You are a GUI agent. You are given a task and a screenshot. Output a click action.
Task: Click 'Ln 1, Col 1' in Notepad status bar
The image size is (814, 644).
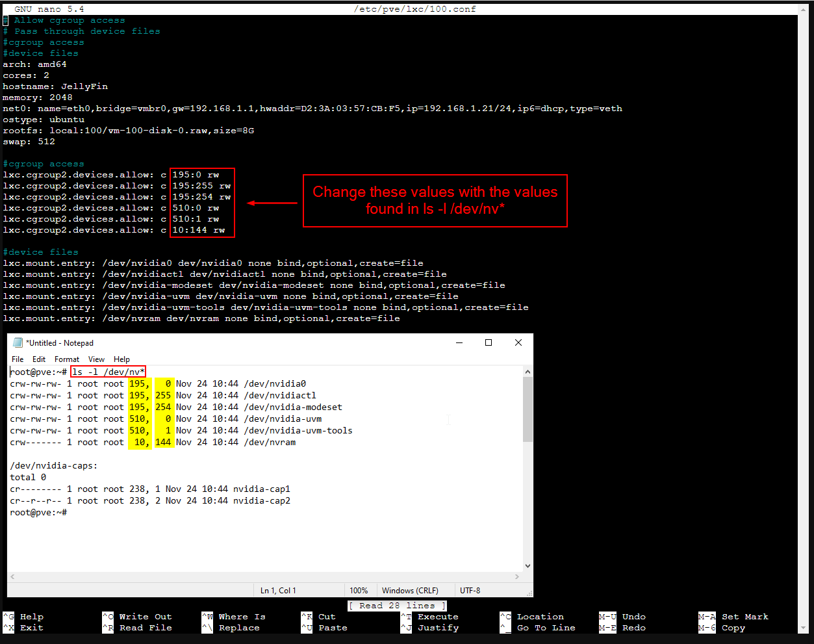pos(278,591)
